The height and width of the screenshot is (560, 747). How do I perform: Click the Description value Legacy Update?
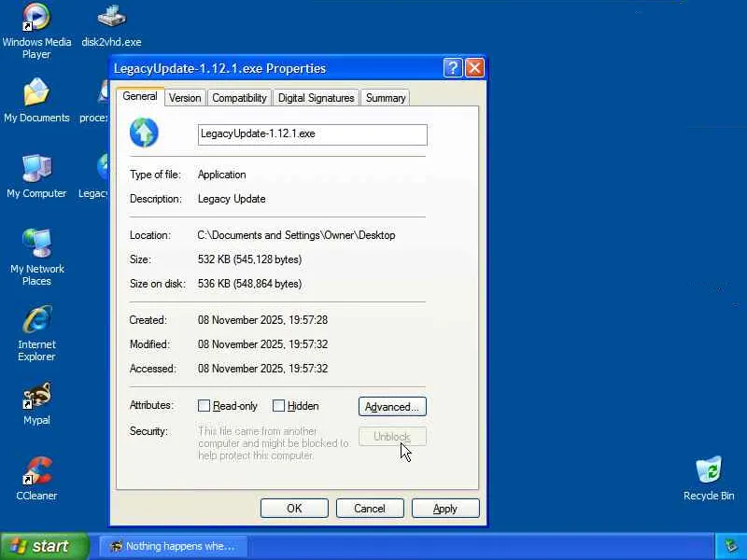point(232,199)
